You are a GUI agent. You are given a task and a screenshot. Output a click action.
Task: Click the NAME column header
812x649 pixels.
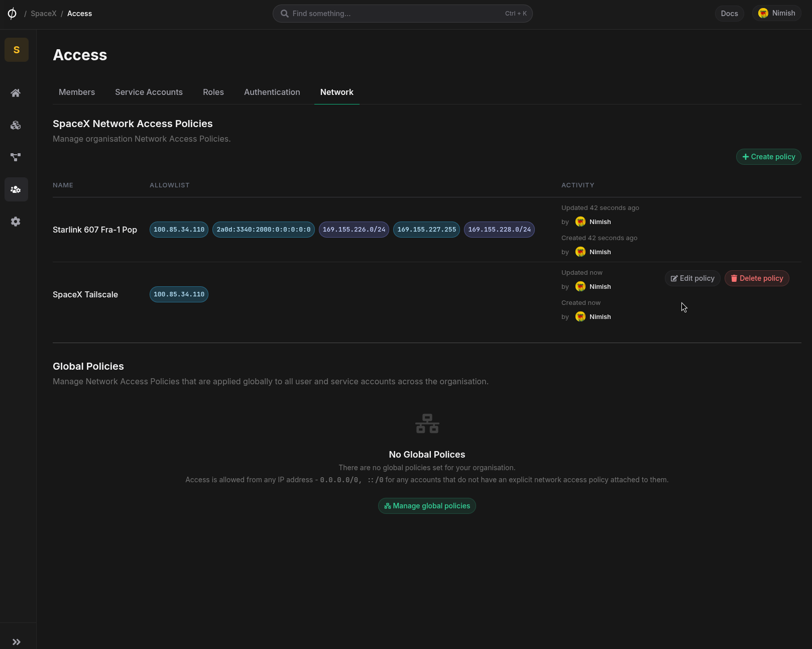(x=63, y=185)
